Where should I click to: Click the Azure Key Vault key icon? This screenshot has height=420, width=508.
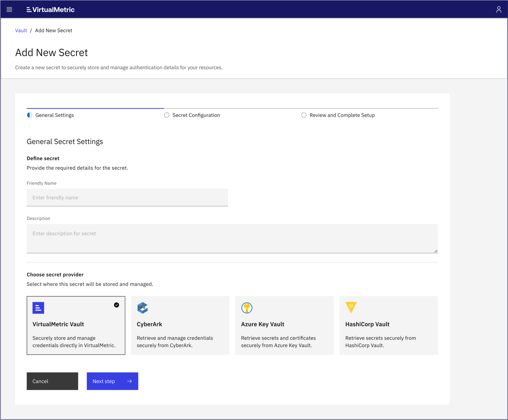(247, 308)
